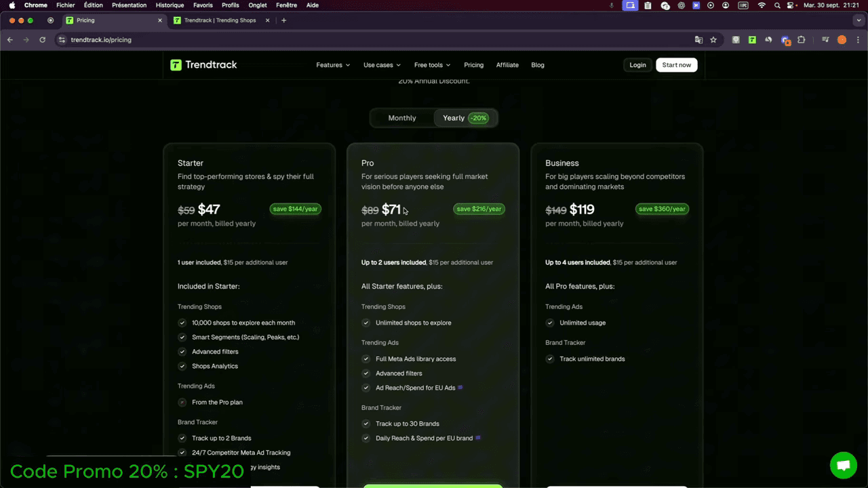The width and height of the screenshot is (868, 488).
Task: Open Spotlight search magnifying glass
Action: pos(777,5)
